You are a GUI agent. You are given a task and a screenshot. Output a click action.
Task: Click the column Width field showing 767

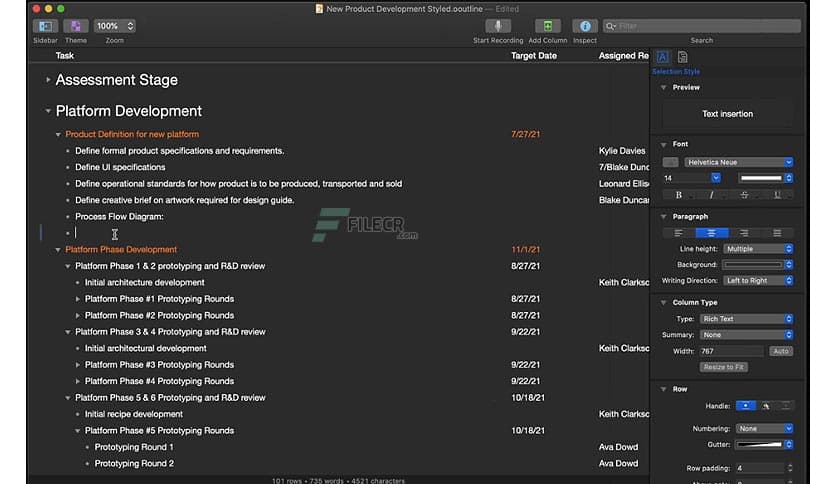tap(732, 351)
